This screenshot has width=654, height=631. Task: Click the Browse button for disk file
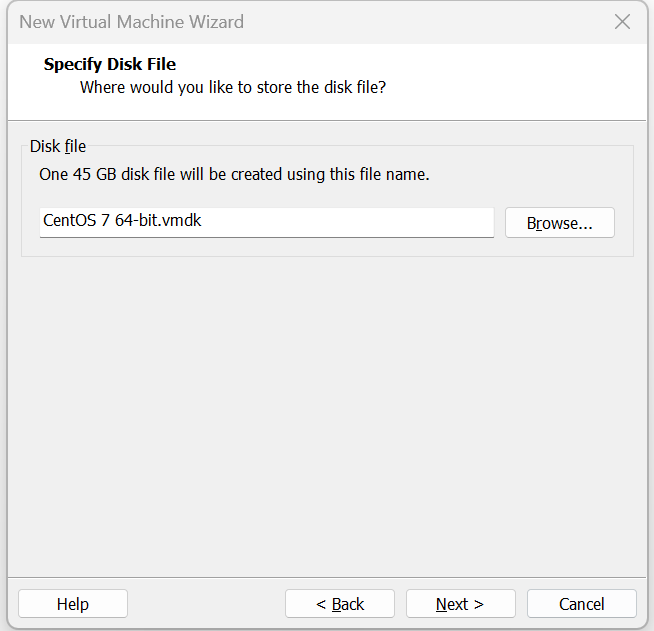[559, 223]
